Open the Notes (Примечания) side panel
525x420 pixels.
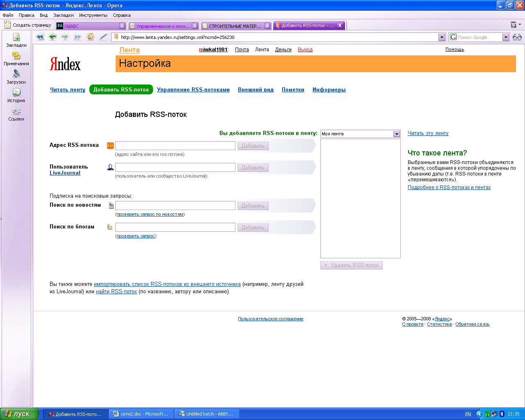[x=16, y=59]
